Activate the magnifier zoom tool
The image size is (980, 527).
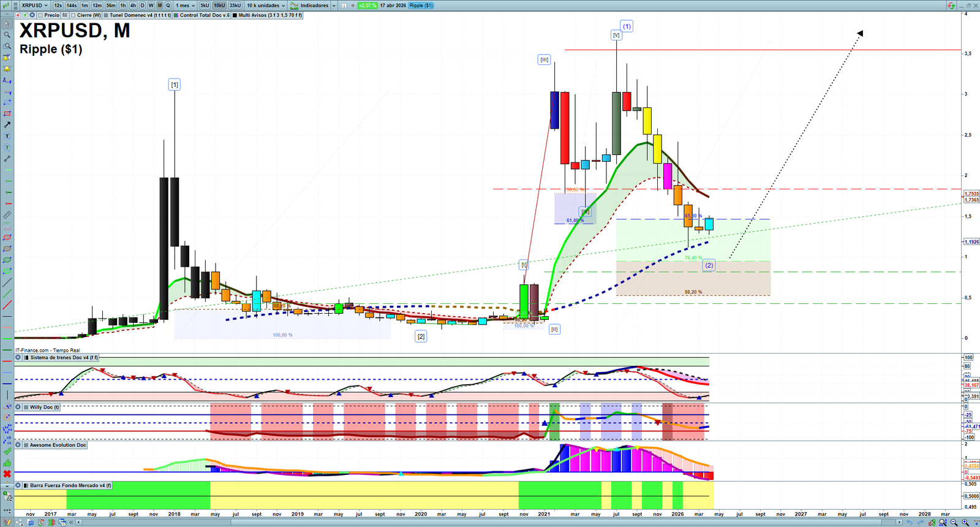click(x=7, y=35)
